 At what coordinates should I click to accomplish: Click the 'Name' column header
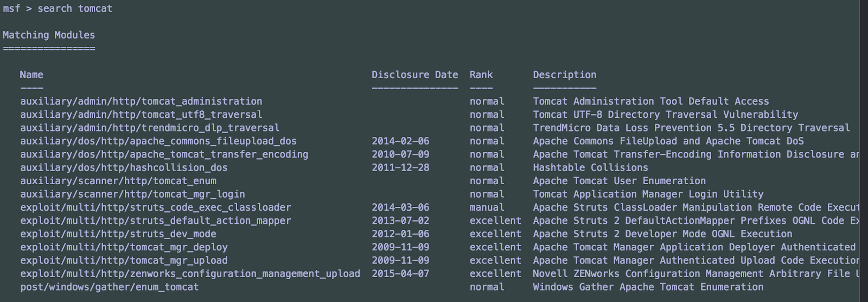pyautogui.click(x=31, y=75)
